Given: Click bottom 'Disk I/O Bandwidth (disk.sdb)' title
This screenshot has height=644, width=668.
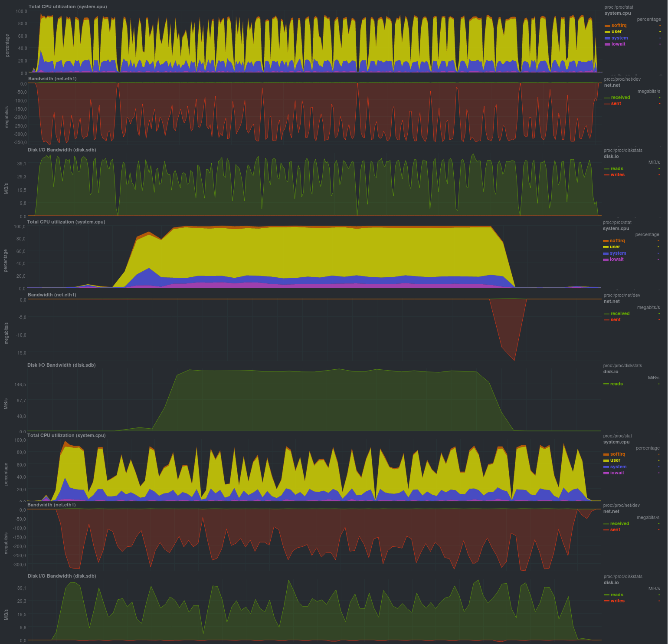Looking at the screenshot, I should 62,576.
